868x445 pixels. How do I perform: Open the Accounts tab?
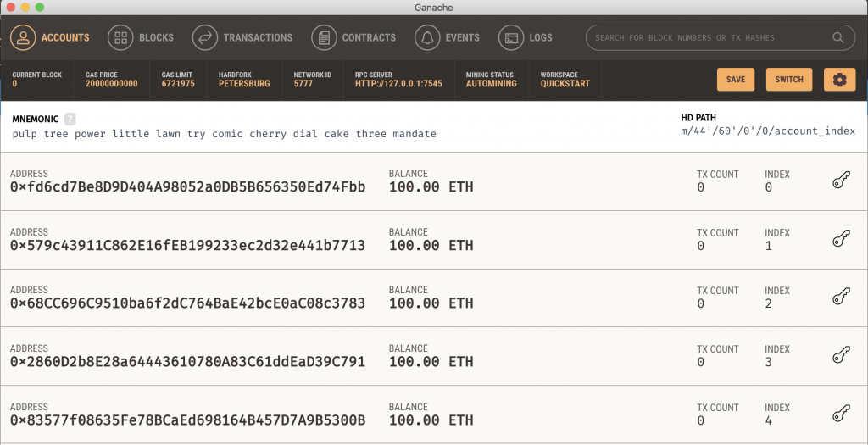(x=50, y=37)
